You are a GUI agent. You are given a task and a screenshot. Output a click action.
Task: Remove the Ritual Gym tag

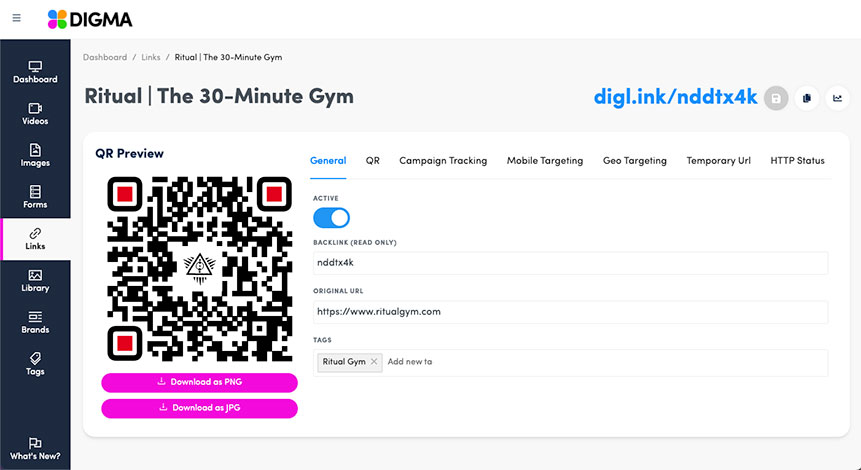[x=374, y=361]
